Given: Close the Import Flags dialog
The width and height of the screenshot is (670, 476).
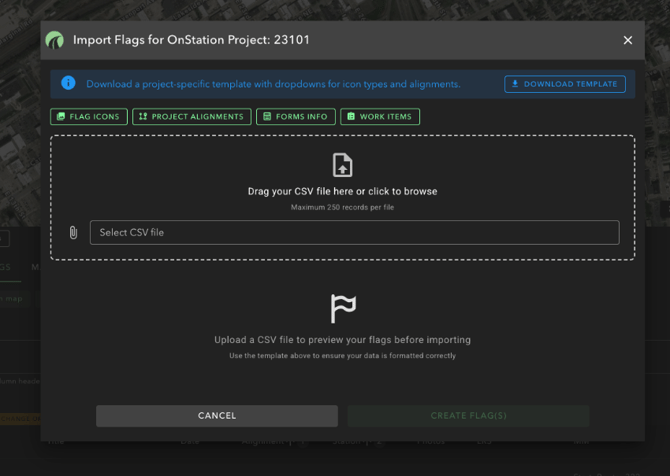Looking at the screenshot, I should 627,40.
